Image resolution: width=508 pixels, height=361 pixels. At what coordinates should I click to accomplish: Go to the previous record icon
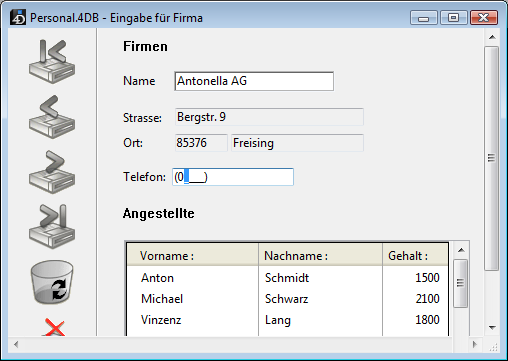52,117
